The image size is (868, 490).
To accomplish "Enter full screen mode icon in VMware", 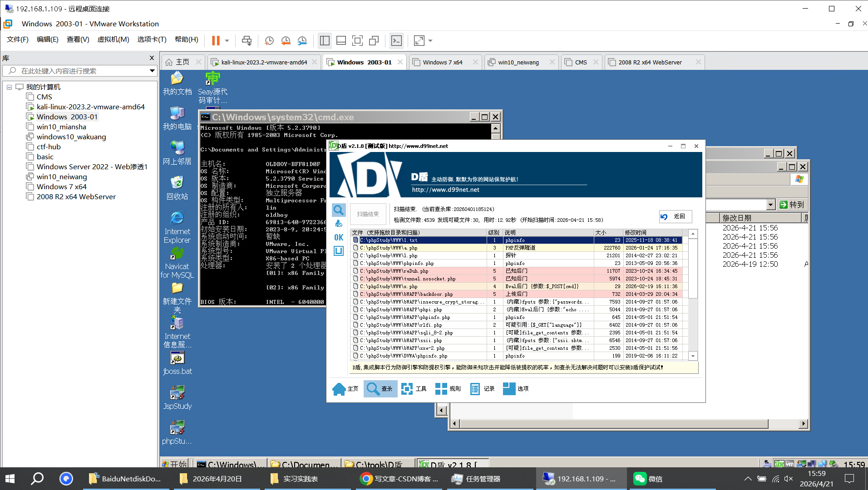I will [x=357, y=41].
